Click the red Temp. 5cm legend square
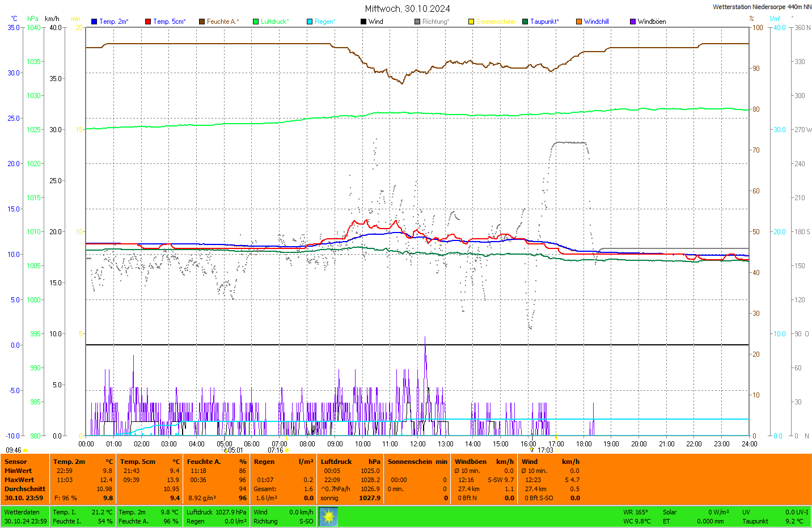Viewport: 812px width, 528px height. click(148, 22)
